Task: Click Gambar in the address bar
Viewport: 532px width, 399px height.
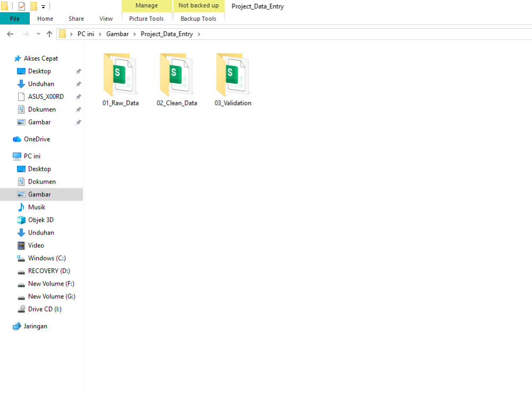Action: [x=118, y=34]
